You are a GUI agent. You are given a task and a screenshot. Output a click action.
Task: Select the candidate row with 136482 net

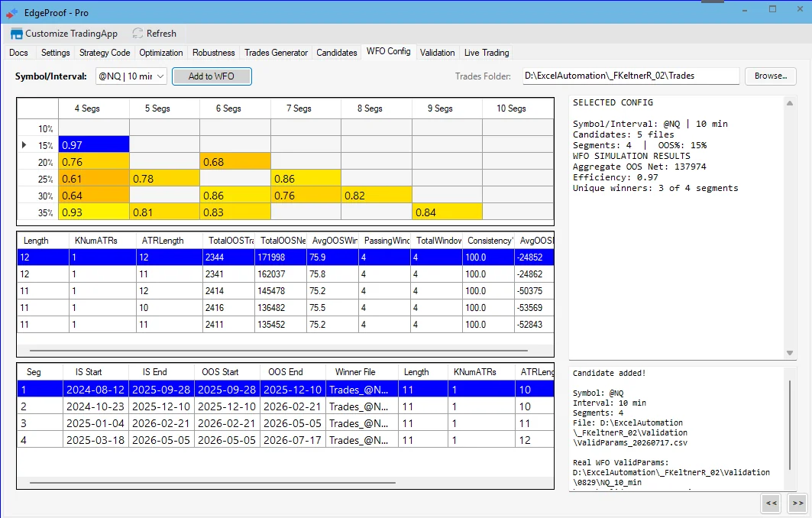point(286,308)
